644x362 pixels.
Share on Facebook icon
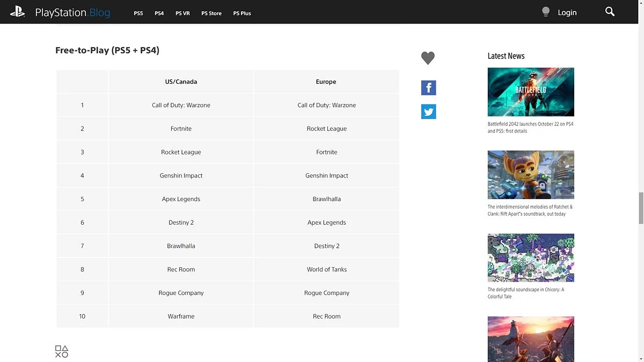[x=428, y=88]
